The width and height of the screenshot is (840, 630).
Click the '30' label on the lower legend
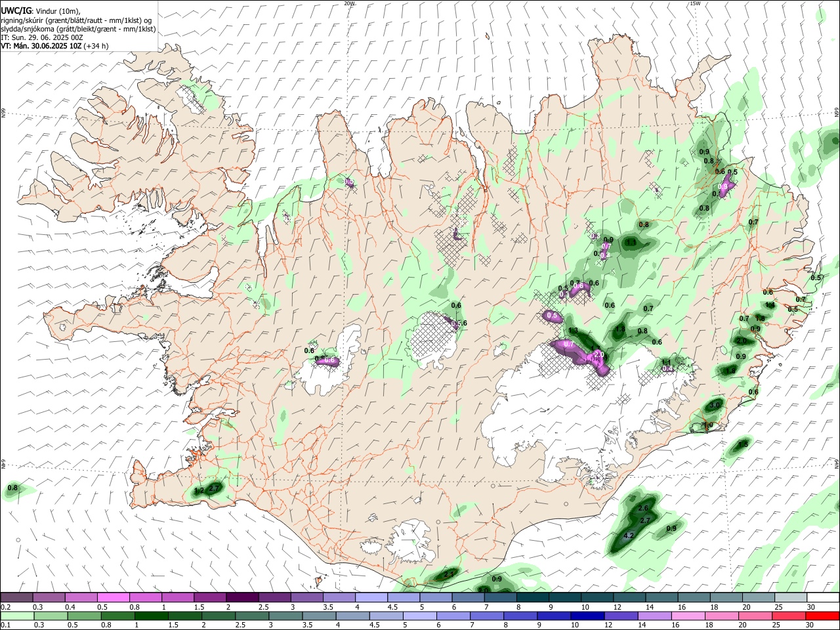[x=811, y=625]
